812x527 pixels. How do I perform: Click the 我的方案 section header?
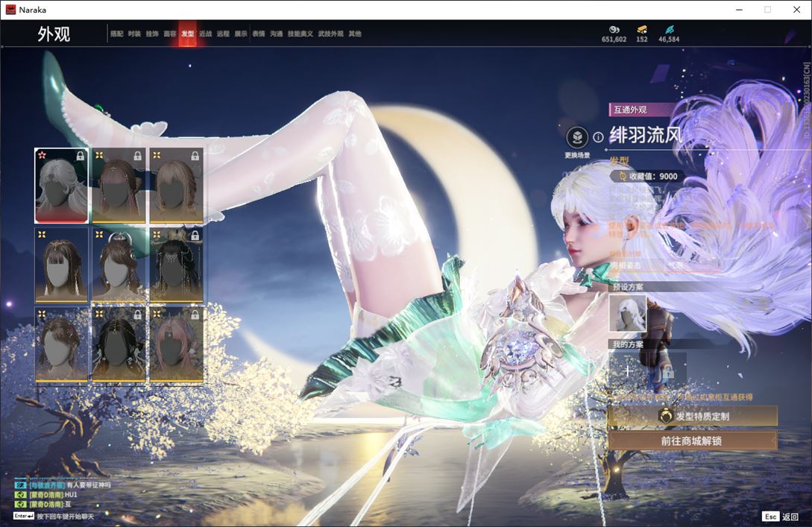[x=628, y=345]
